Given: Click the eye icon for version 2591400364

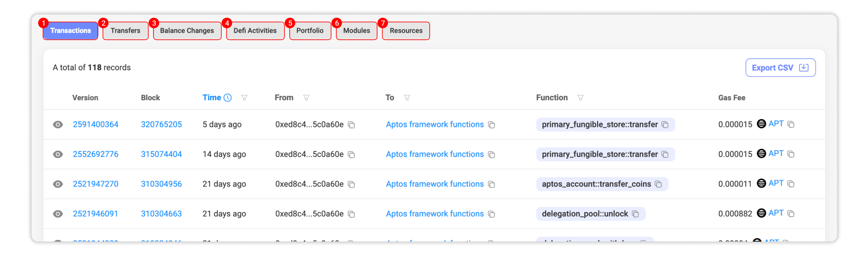Looking at the screenshot, I should [58, 125].
